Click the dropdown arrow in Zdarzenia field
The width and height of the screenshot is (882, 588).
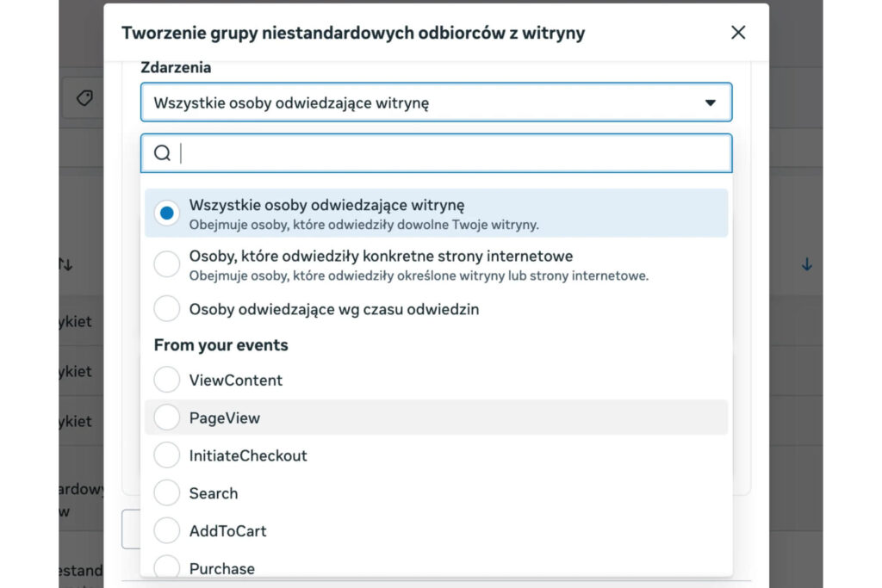711,102
